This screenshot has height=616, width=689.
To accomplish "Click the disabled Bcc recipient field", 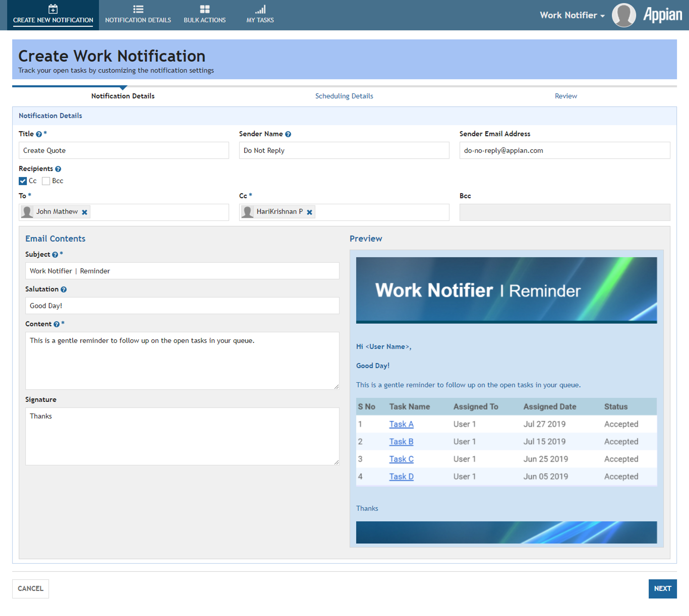I will point(565,212).
